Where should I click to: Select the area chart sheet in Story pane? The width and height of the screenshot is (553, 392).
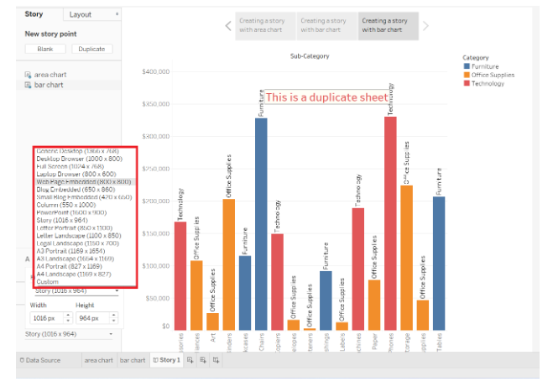pyautogui.click(x=49, y=75)
